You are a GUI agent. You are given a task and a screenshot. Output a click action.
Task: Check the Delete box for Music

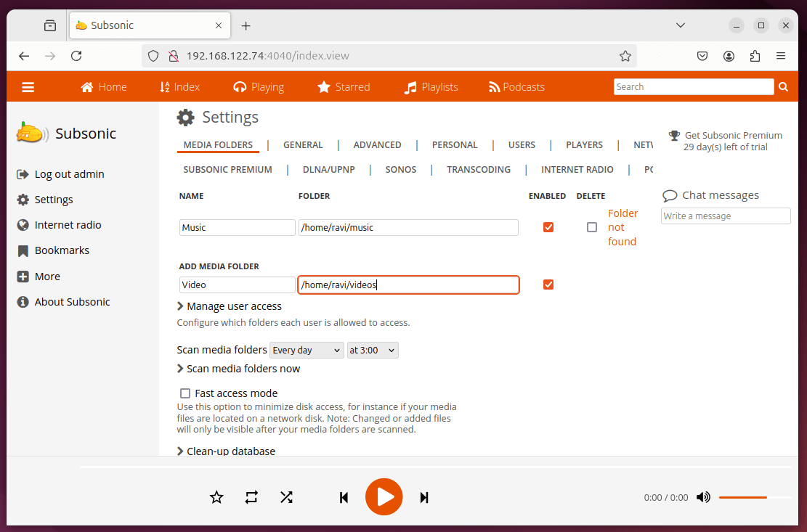pyautogui.click(x=592, y=227)
